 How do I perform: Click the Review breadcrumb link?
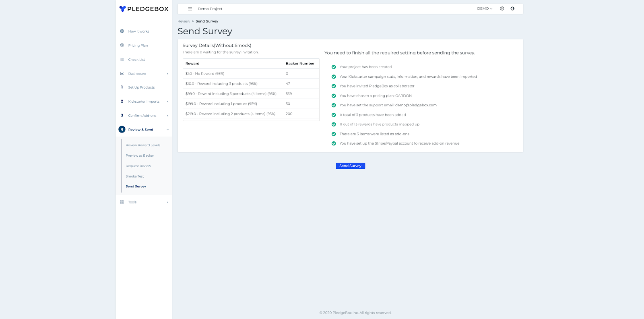click(184, 21)
